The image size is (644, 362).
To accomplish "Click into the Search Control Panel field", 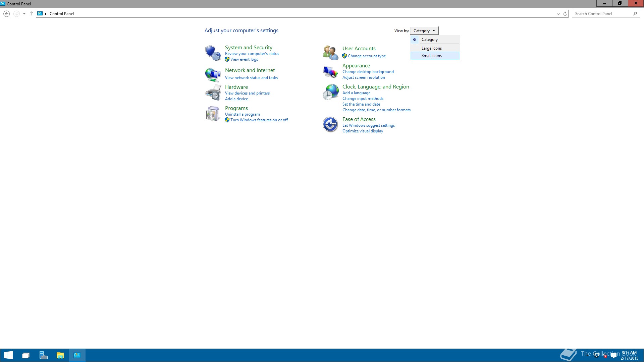I will point(602,14).
